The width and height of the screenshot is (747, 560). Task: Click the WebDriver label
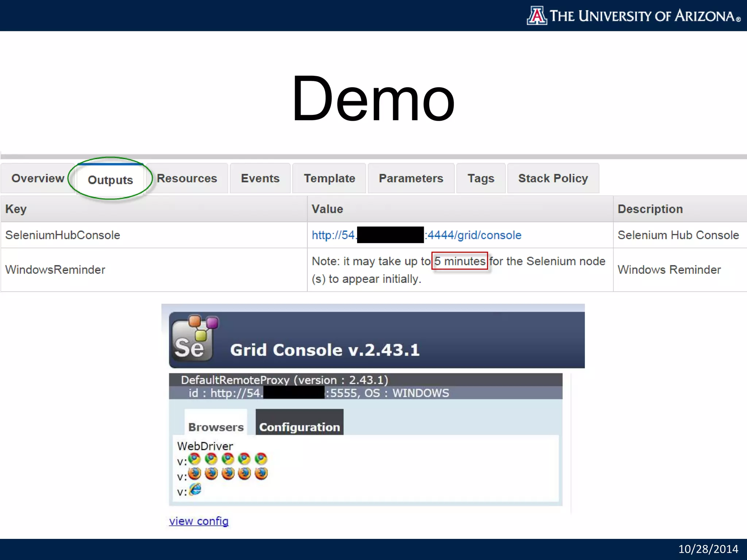coord(205,446)
